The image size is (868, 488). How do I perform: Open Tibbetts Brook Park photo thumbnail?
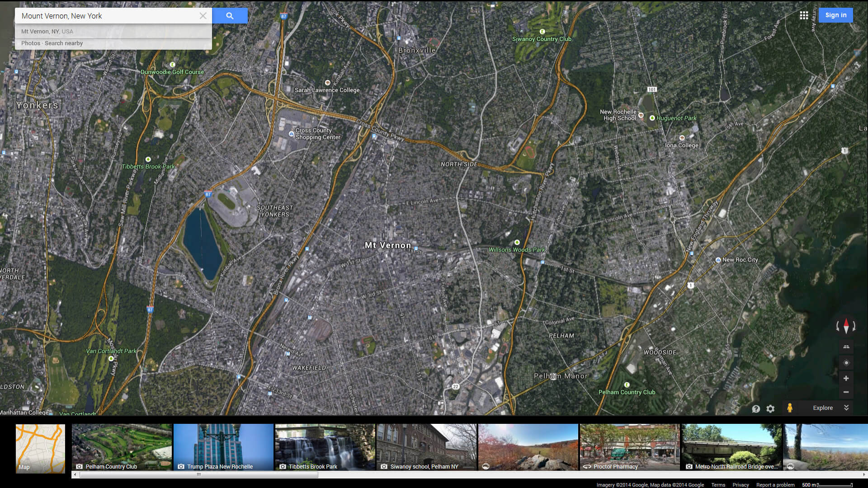click(x=325, y=447)
